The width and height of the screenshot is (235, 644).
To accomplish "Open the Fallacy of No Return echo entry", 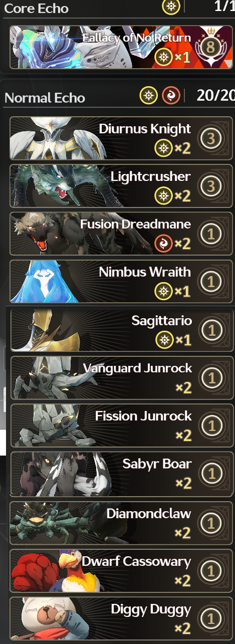I will click(x=122, y=47).
